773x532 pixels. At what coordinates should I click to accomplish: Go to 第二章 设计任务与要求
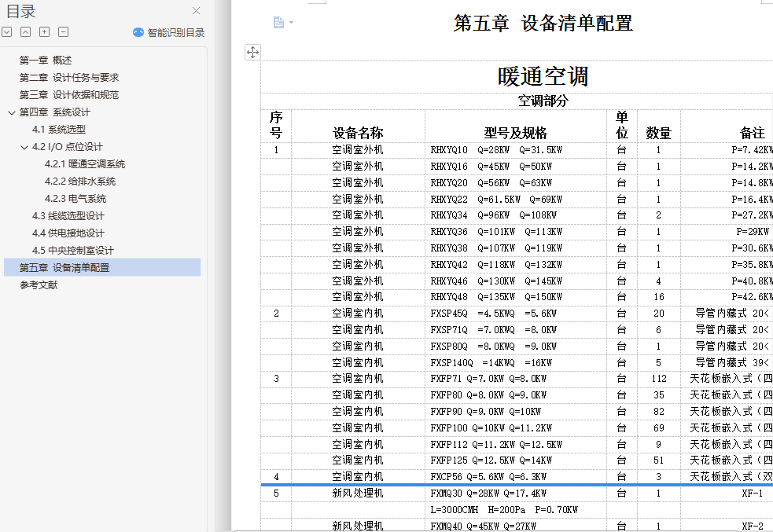69,77
